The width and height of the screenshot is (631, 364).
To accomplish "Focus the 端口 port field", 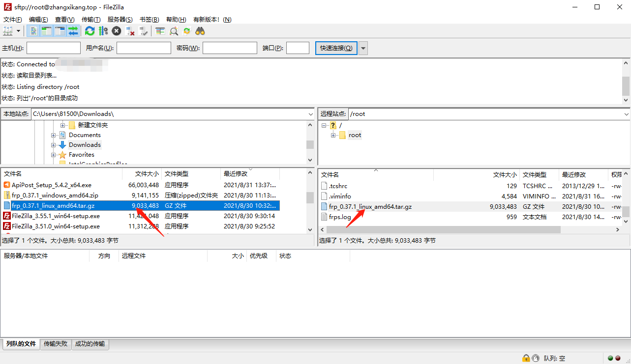I will (x=298, y=48).
